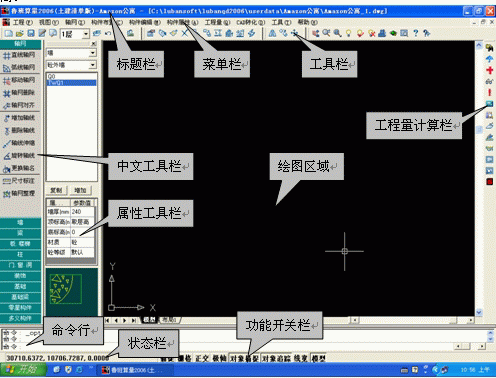Select the 直线轴网 tool in the left panel
This screenshot has width=496, height=378.
click(19, 55)
